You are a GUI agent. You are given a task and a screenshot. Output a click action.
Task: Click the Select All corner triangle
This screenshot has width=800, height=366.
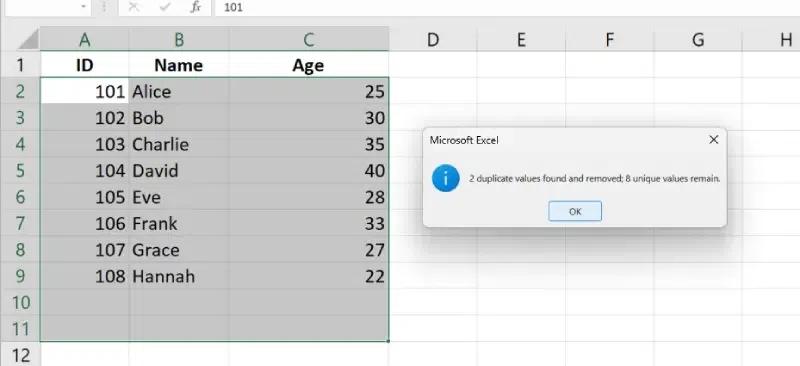click(x=28, y=39)
